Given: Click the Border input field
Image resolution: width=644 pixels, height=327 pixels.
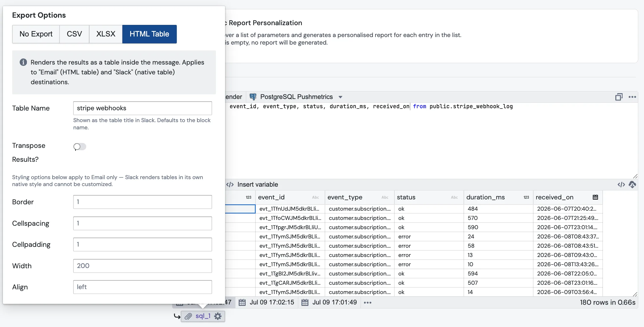Looking at the screenshot, I should click(x=143, y=202).
